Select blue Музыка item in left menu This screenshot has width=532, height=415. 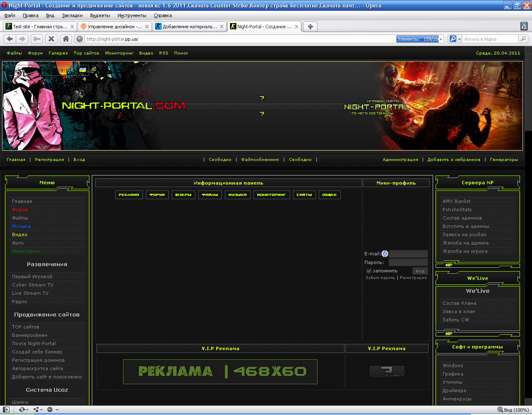21,226
